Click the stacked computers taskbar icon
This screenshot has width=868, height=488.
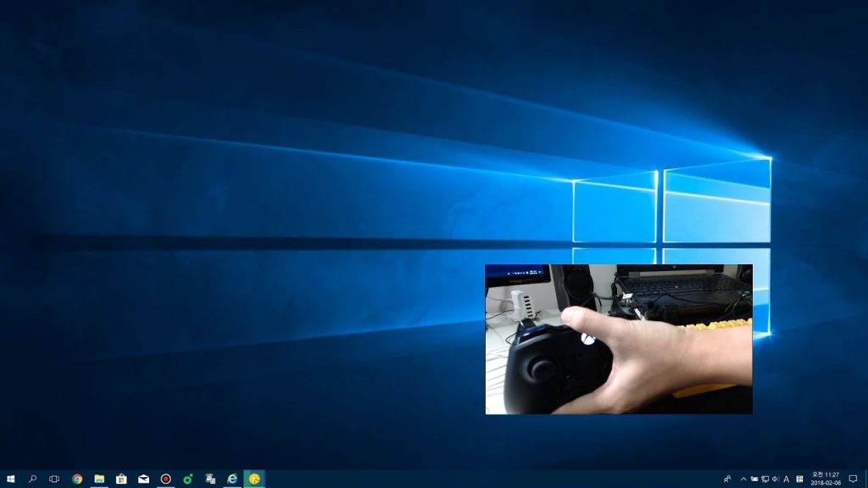[x=210, y=479]
